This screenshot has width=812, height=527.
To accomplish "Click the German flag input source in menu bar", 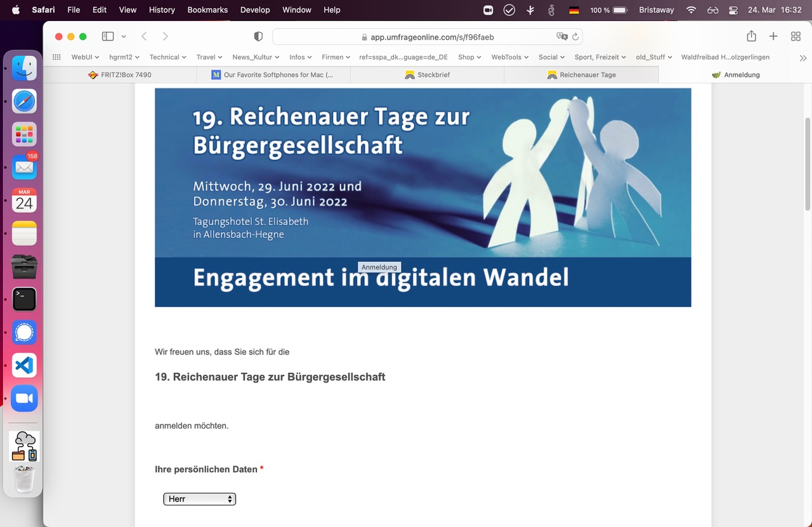I will 573,10.
